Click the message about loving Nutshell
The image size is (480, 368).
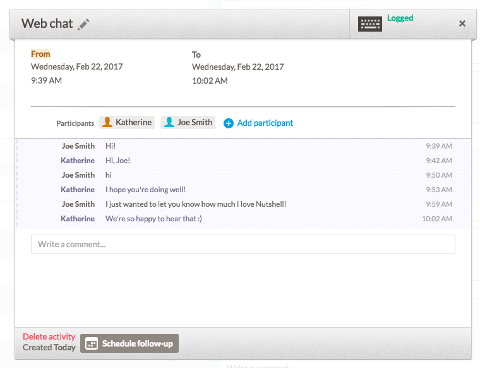(196, 204)
